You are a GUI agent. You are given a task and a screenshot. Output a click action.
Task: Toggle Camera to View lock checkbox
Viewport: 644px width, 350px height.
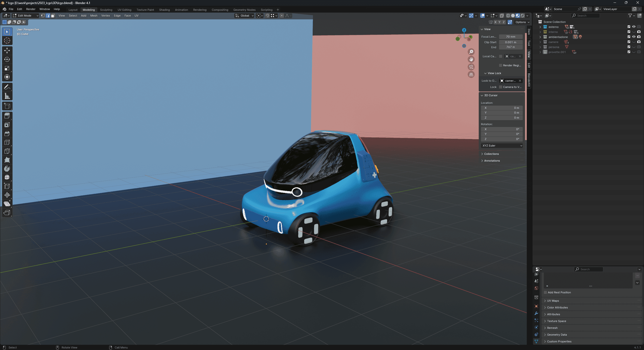coord(501,87)
